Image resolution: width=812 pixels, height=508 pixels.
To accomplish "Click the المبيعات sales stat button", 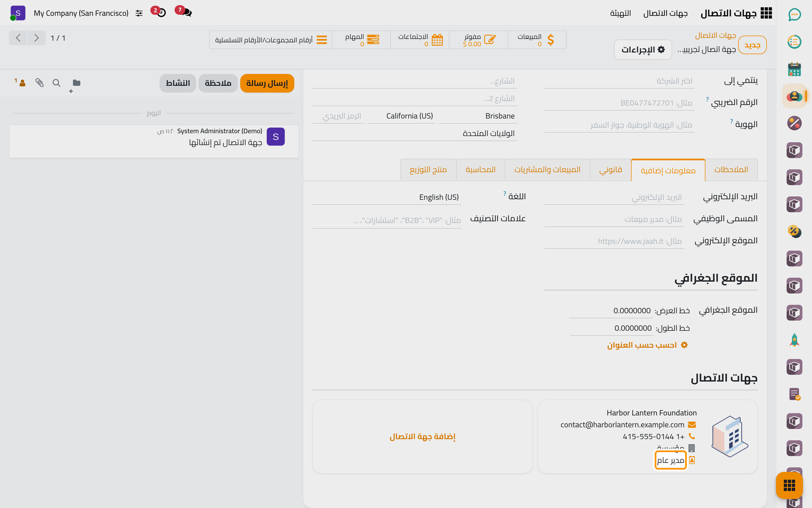I will coord(537,40).
